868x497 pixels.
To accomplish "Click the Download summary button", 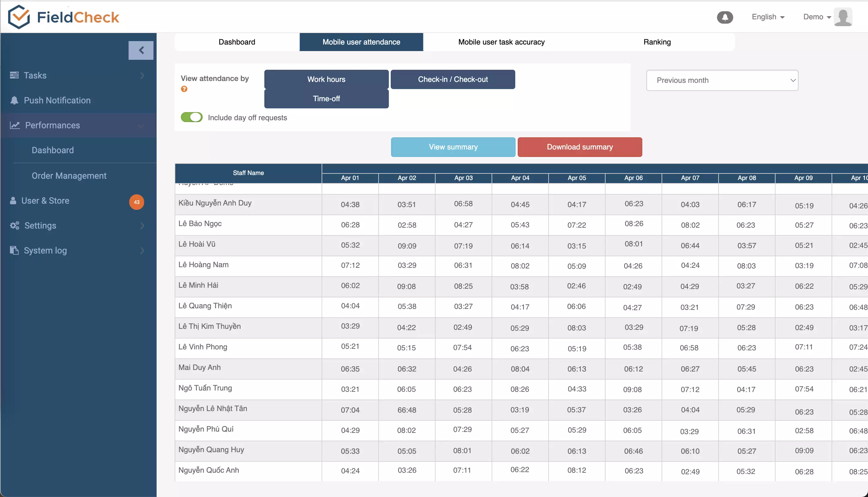I will click(x=579, y=147).
